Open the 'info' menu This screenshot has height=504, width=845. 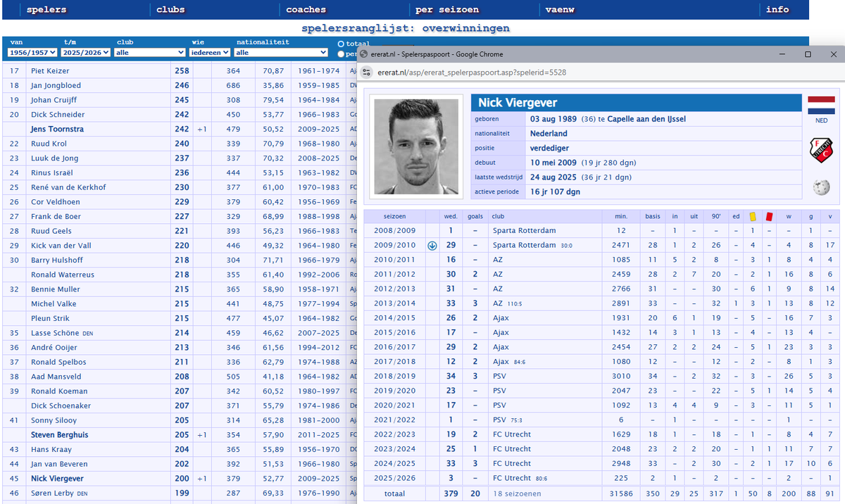click(x=777, y=10)
